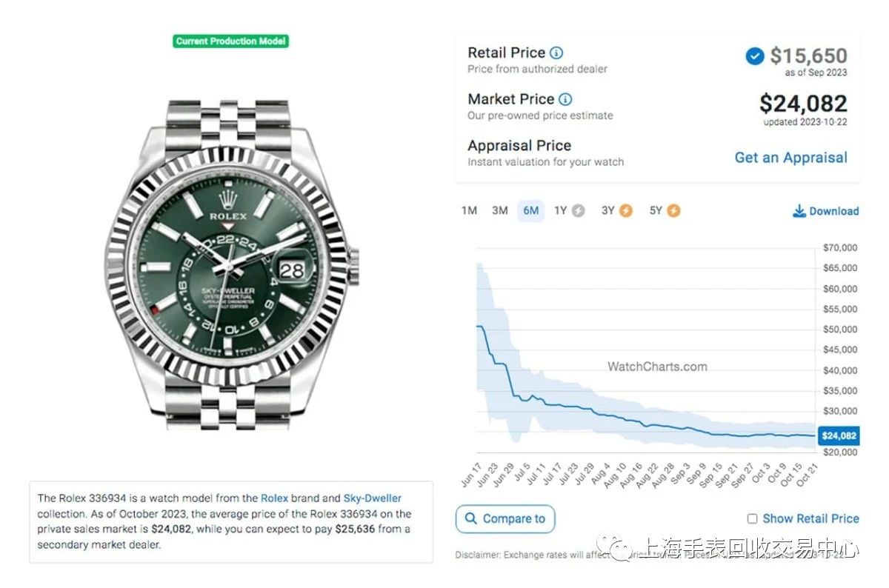889x588 pixels.
Task: Click the orange lightning icon beside 5Y
Action: tap(673, 211)
